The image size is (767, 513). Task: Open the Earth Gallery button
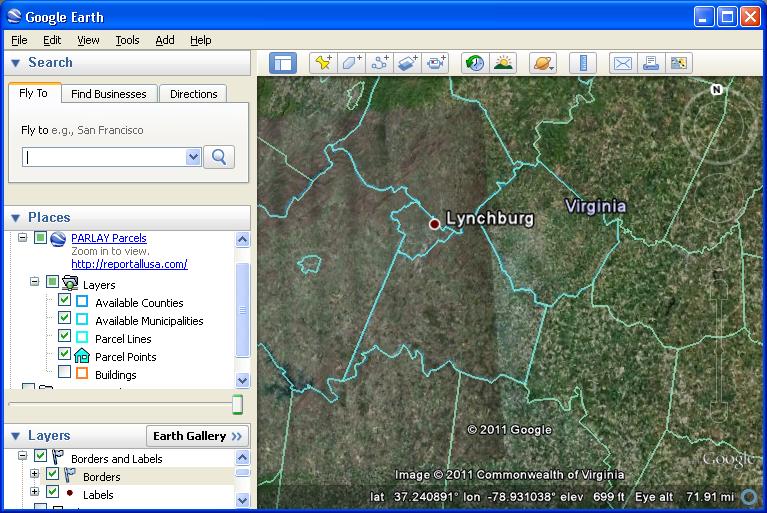197,436
